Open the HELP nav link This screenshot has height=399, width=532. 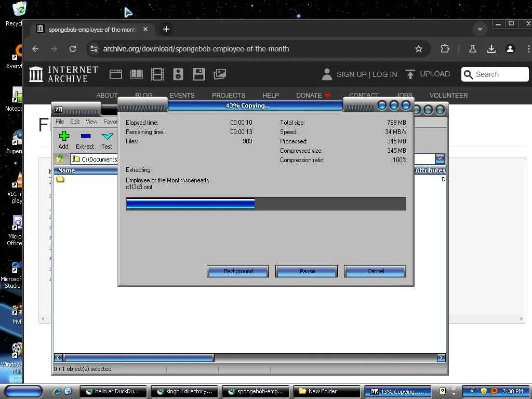(x=270, y=96)
